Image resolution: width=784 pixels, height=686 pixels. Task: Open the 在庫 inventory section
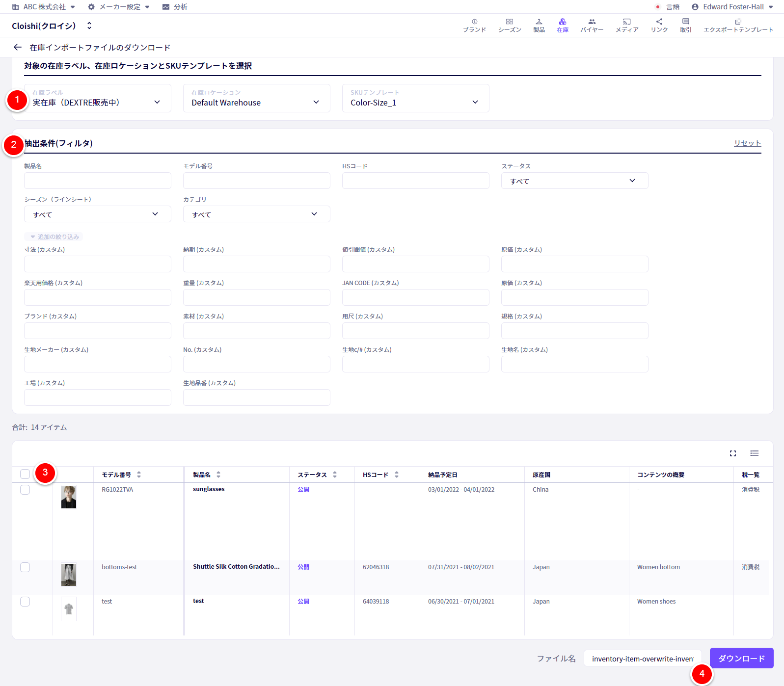563,26
